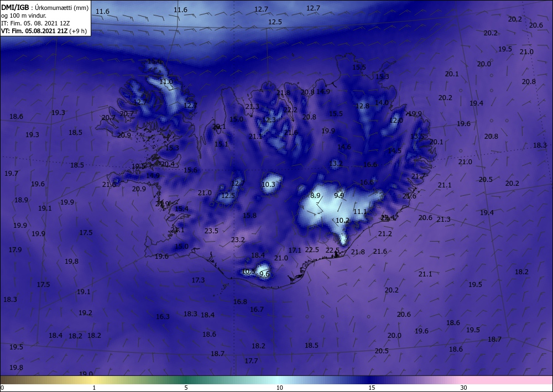Click the title line 'DMI/IGB : Úrkomumætti (mm)'
553x392 pixels.
44,7
